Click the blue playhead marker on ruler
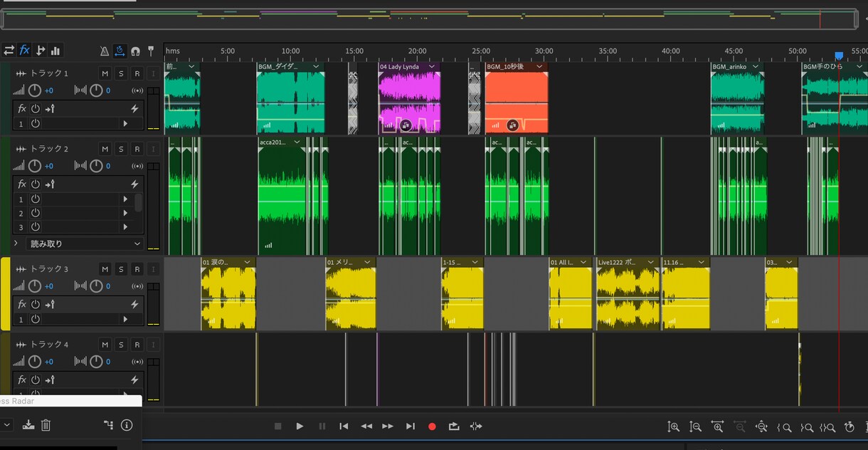 [x=839, y=56]
